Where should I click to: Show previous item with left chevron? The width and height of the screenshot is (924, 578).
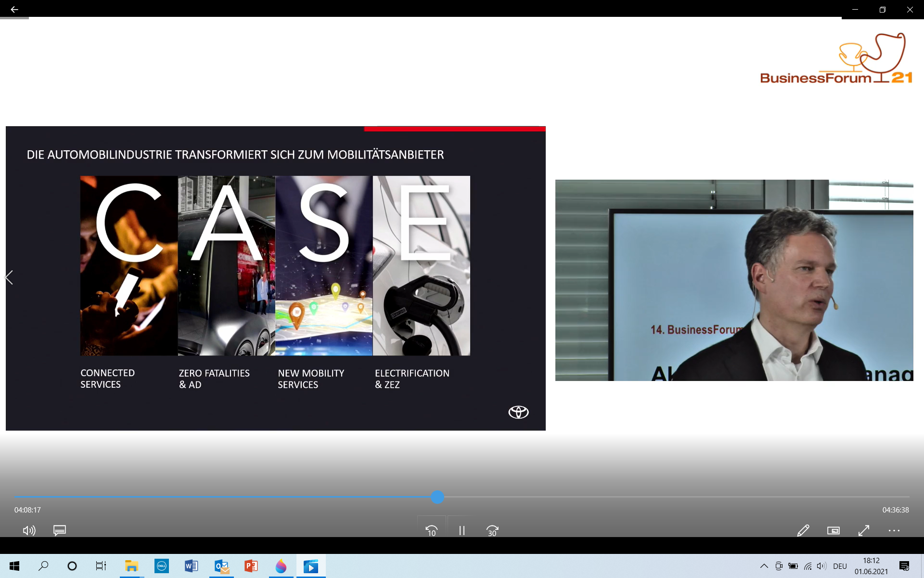(9, 277)
